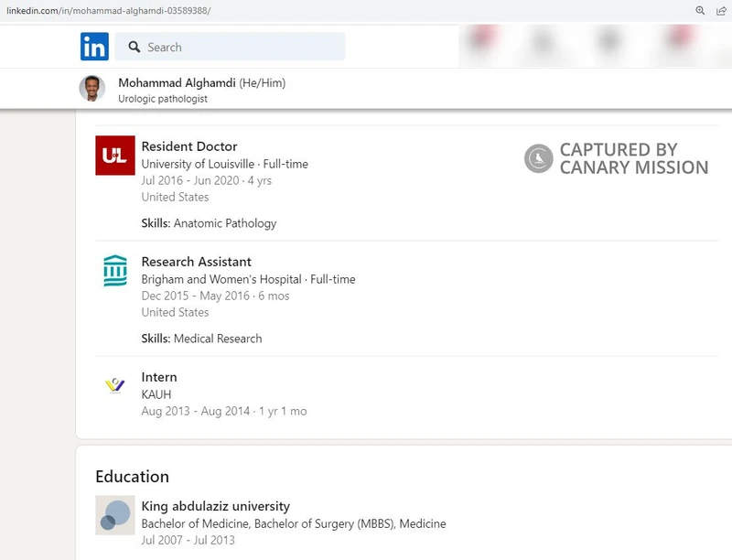The height and width of the screenshot is (560, 732).
Task: Open the Intern position entry
Action: pos(159,377)
